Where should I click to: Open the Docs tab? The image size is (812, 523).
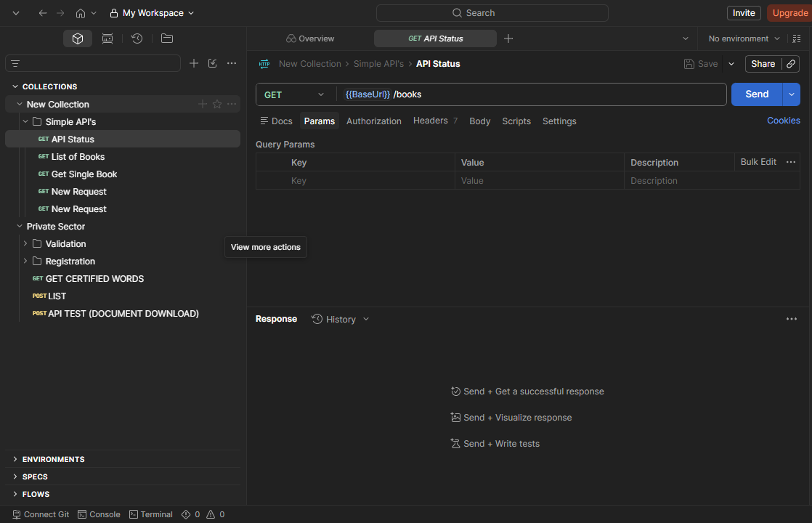tap(276, 121)
